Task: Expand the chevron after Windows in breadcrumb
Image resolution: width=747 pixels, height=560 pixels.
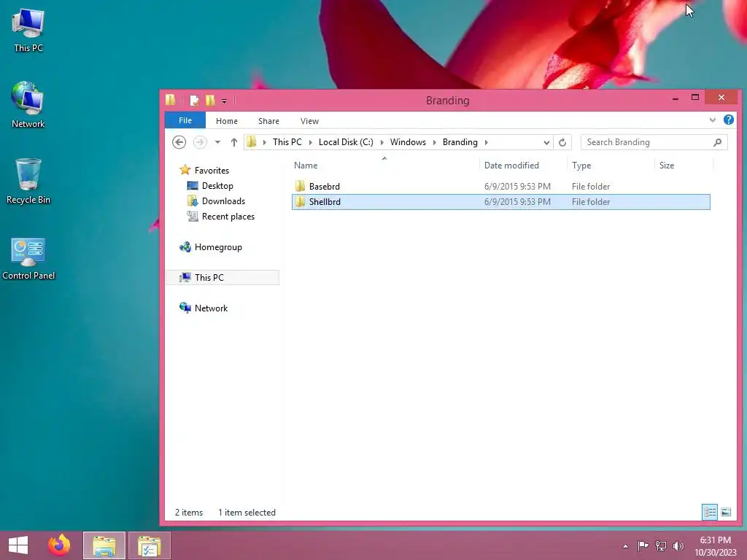Action: tap(435, 142)
